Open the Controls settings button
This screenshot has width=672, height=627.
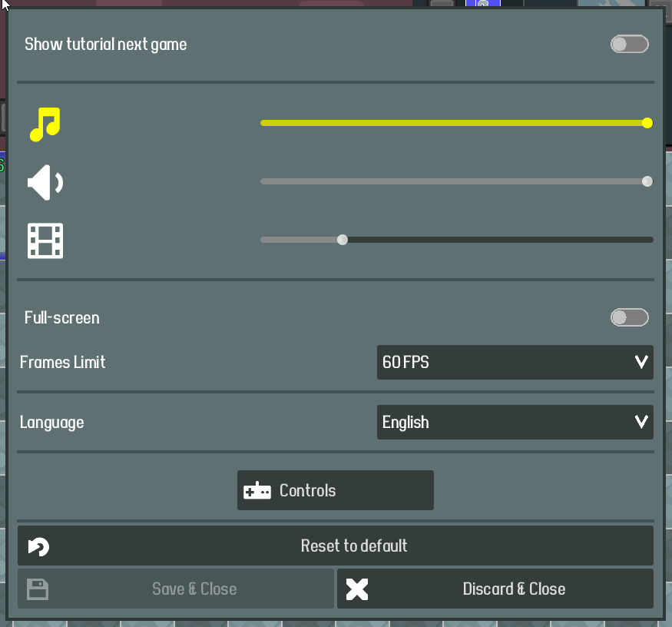336,490
